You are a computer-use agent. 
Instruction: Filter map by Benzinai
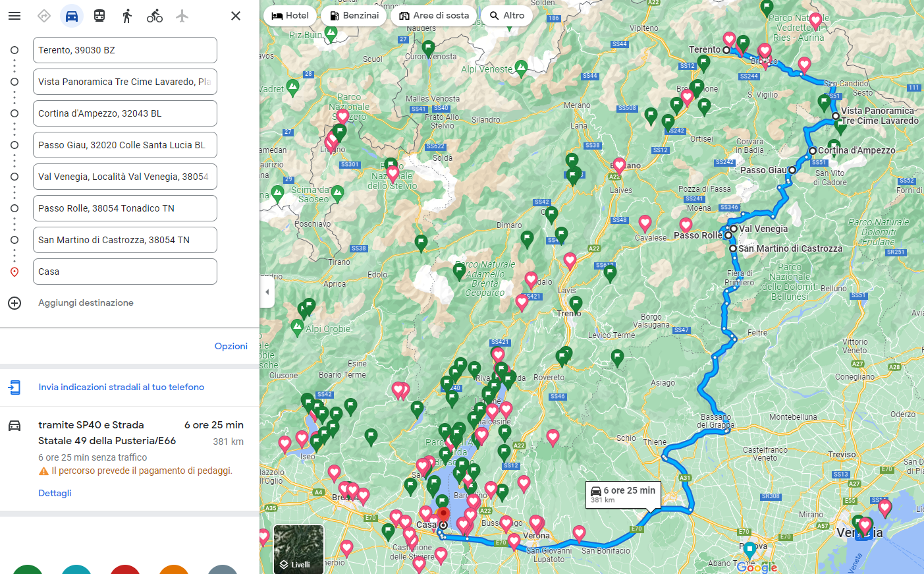coord(354,16)
